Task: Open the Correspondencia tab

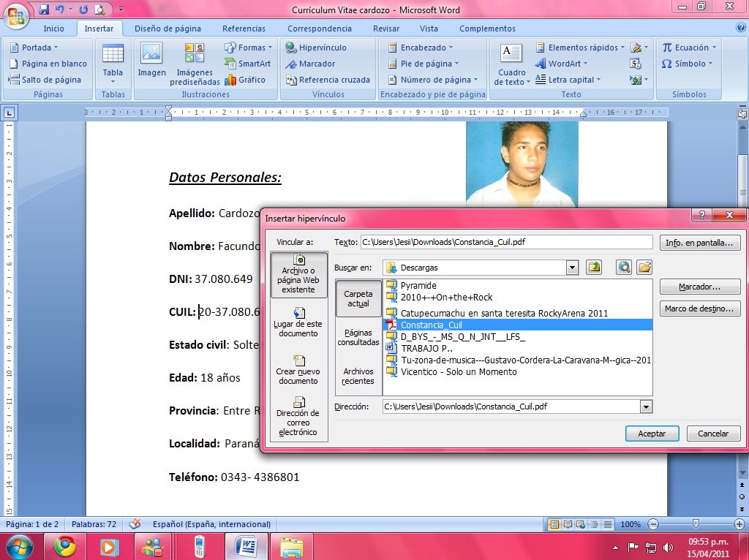Action: coord(320,29)
